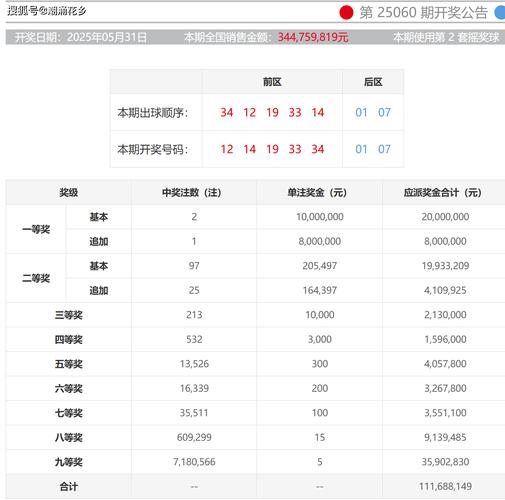The image size is (505, 500).
Task: Click red number 33 in 开奖号码 row
Action: tap(295, 149)
